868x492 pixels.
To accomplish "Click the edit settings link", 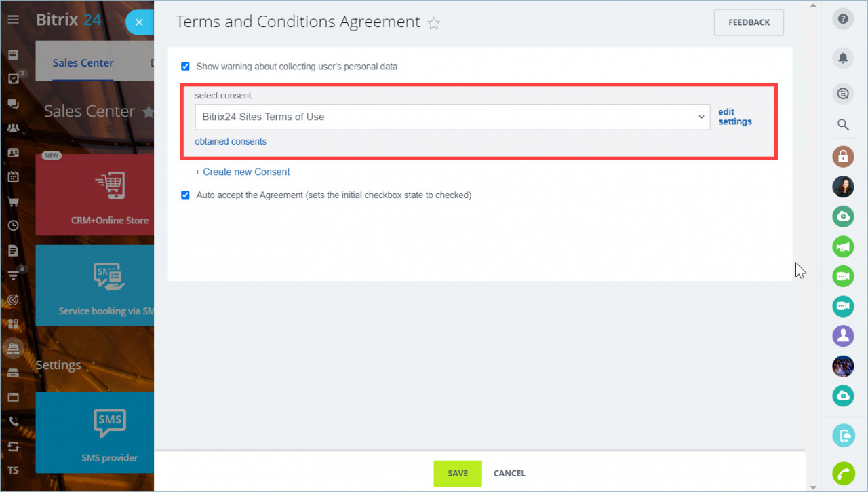I will tap(735, 117).
